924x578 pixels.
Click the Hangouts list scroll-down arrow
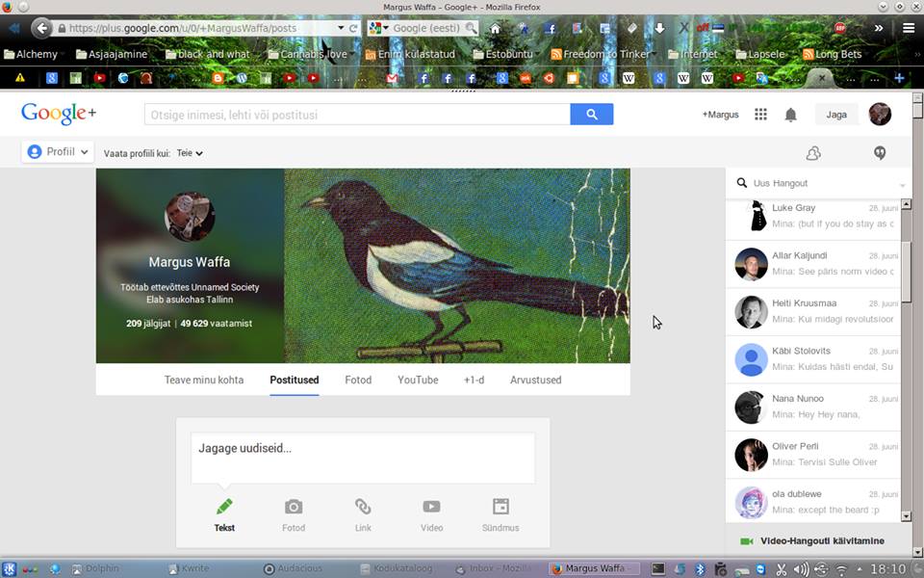[907, 516]
